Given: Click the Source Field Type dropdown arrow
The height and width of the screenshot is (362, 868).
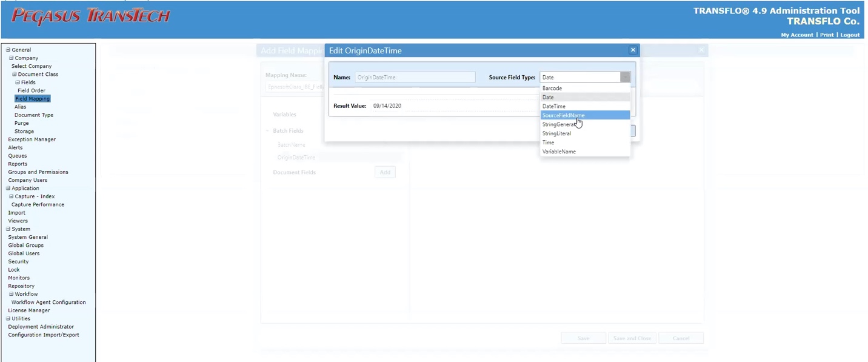Looking at the screenshot, I should (625, 77).
